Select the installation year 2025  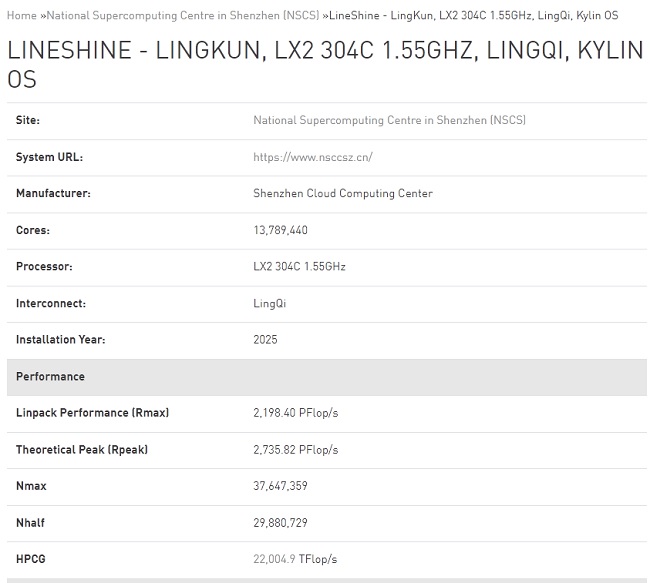pyautogui.click(x=265, y=340)
